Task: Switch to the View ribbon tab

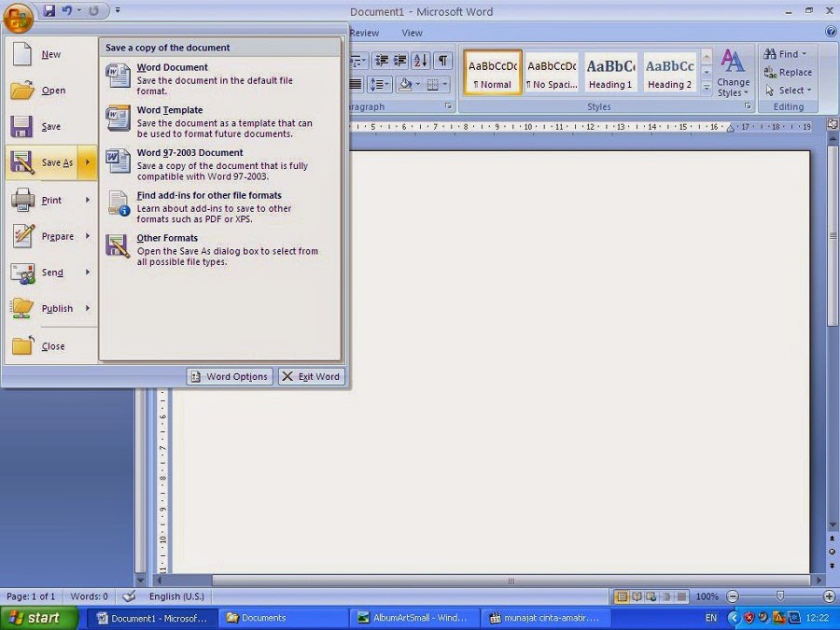Action: click(x=412, y=34)
